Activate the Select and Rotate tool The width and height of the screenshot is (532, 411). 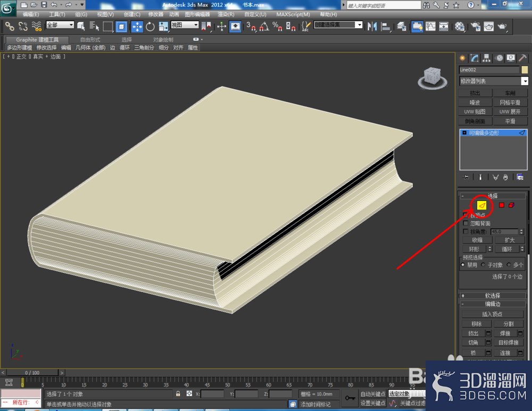tap(150, 26)
